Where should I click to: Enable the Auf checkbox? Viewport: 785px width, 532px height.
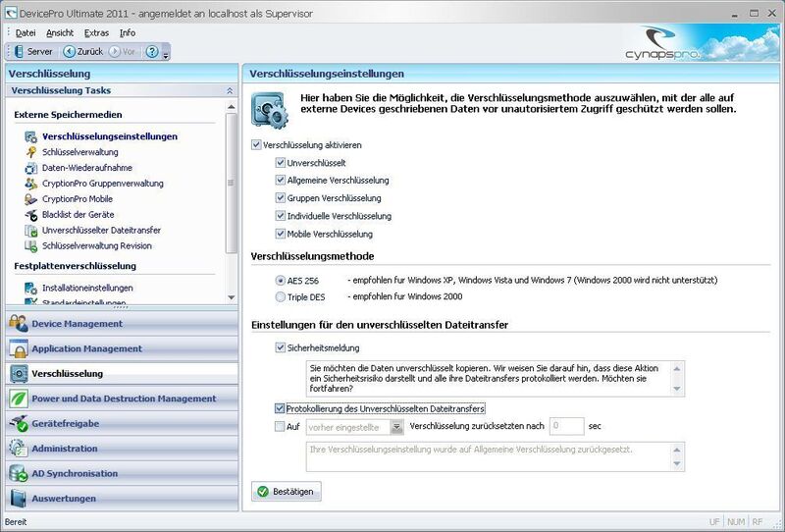(280, 426)
